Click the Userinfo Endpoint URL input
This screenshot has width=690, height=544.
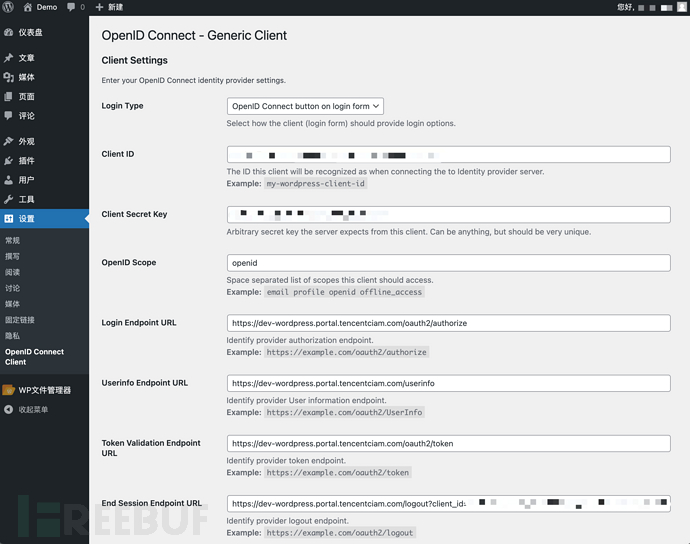448,383
